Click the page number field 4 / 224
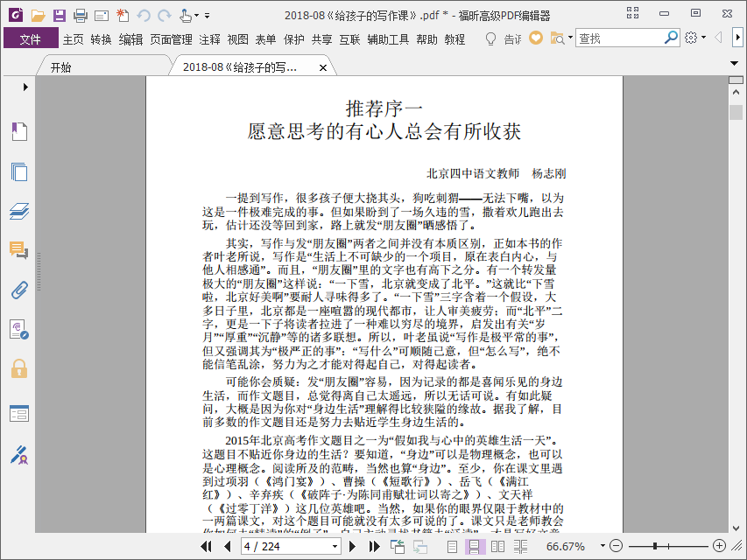Screen dimensions: 747x560 click(286, 546)
